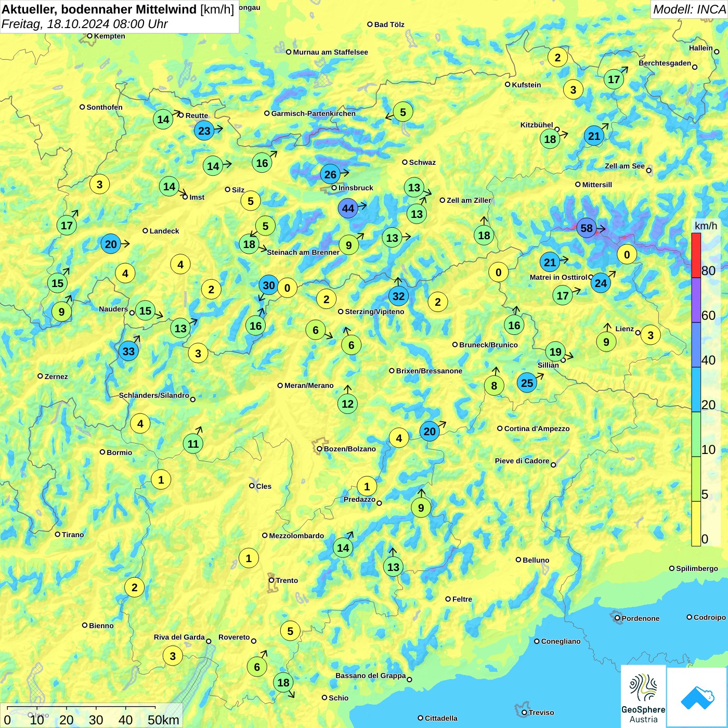The width and height of the screenshot is (728, 728).
Task: Select the blue 40–60 km/h legend swatch
Action: click(696, 345)
